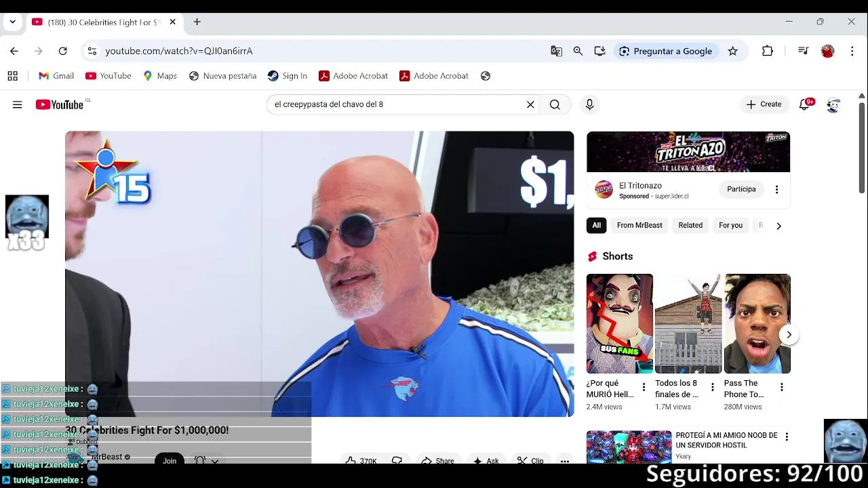Show next Shorts with the carousel arrow
Viewport: 868px width, 488px height.
click(789, 334)
